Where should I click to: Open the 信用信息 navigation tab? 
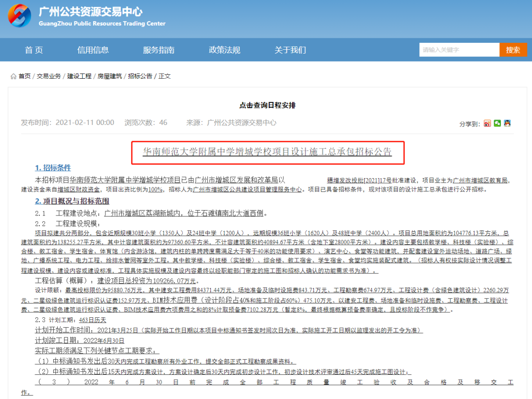point(93,50)
